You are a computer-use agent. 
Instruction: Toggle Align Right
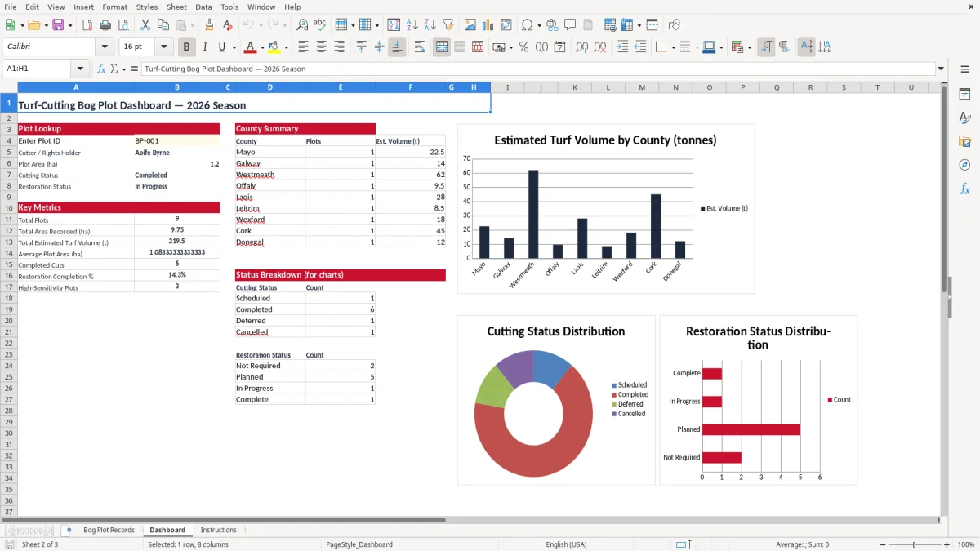(x=339, y=47)
